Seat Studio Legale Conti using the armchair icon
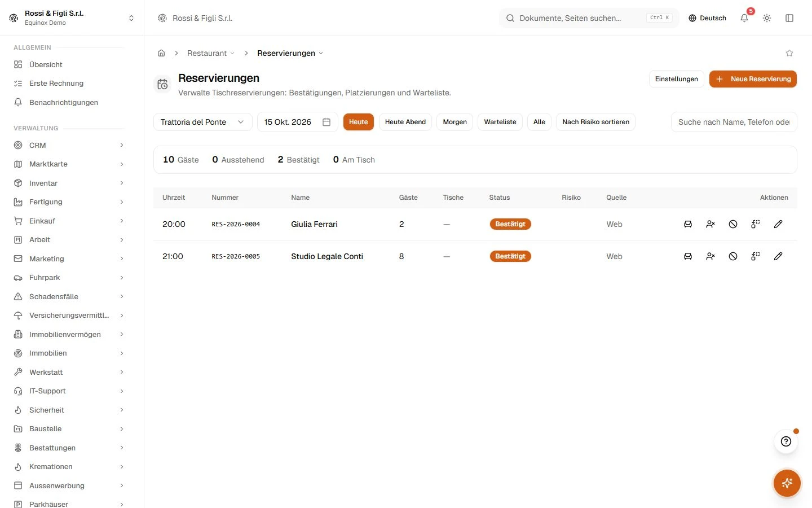This screenshot has height=508, width=812. coord(688,256)
